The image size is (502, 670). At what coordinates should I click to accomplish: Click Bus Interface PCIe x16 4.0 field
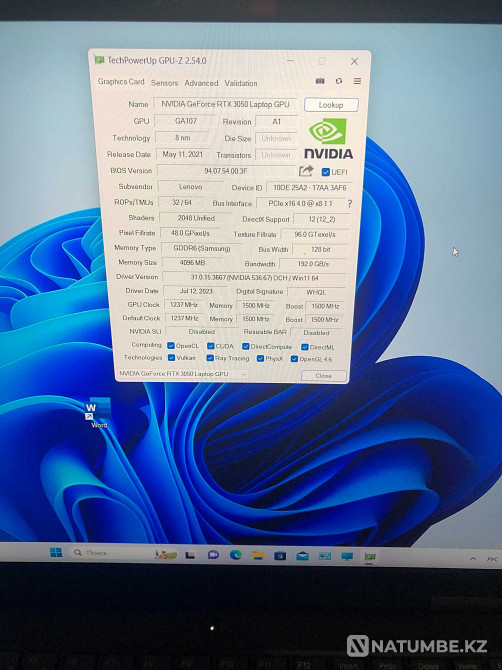(x=300, y=203)
